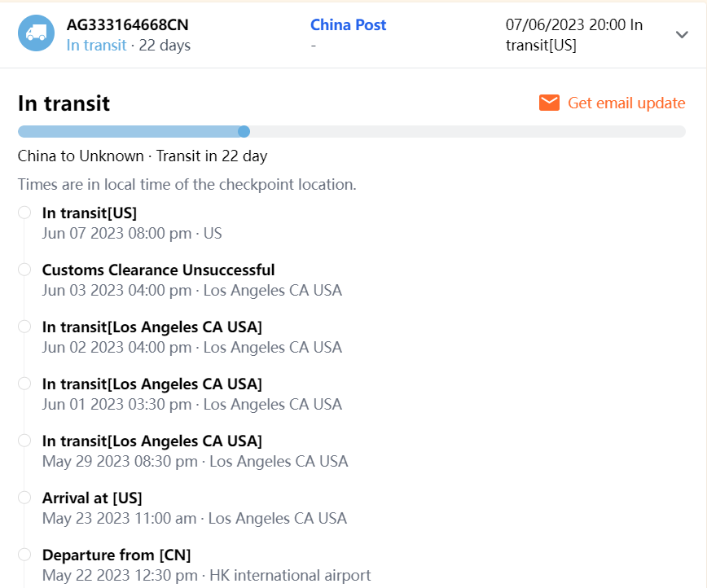Click May 29 In transit checkpoint marker
Screen dimensions: 707x588
24,441
